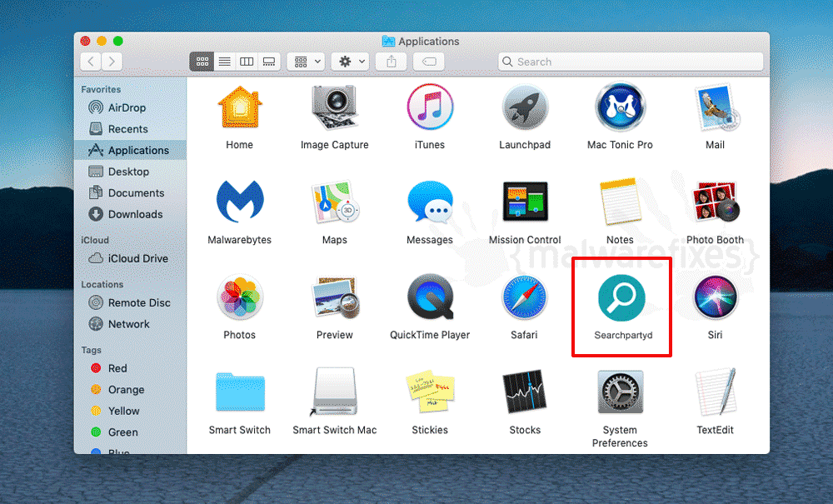This screenshot has width=833, height=504.
Task: Select Applications in the sidebar
Action: click(x=130, y=150)
